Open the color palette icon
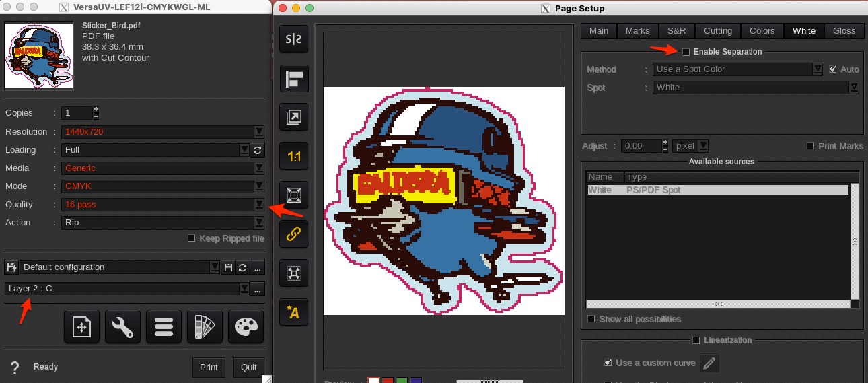 click(246, 327)
